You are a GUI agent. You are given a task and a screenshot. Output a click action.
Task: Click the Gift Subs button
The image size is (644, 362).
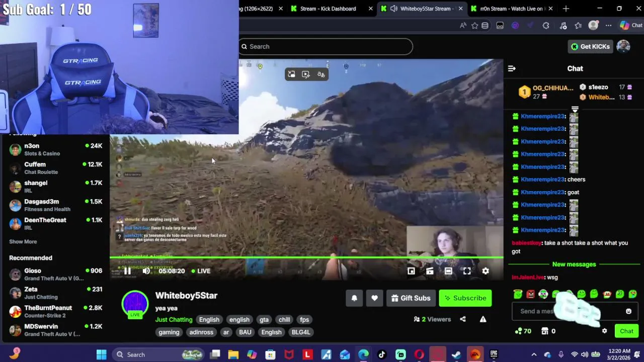pos(411,298)
